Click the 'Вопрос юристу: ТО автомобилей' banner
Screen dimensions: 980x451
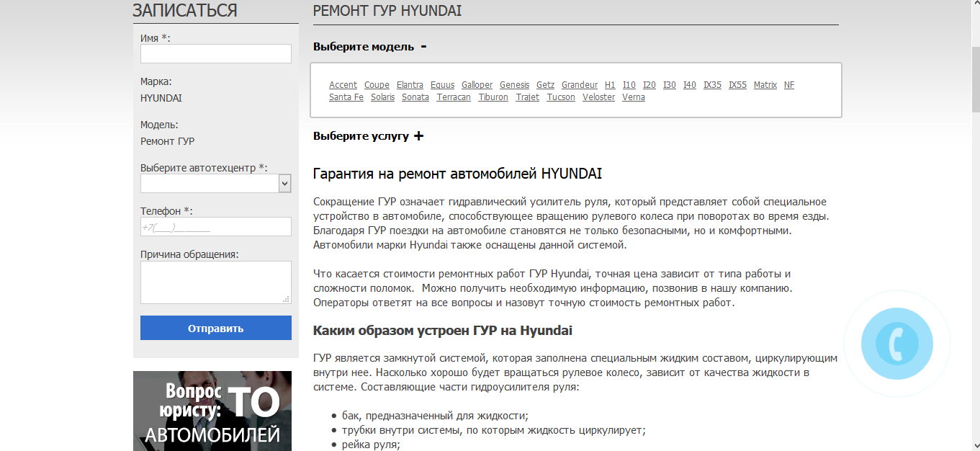tap(212, 411)
